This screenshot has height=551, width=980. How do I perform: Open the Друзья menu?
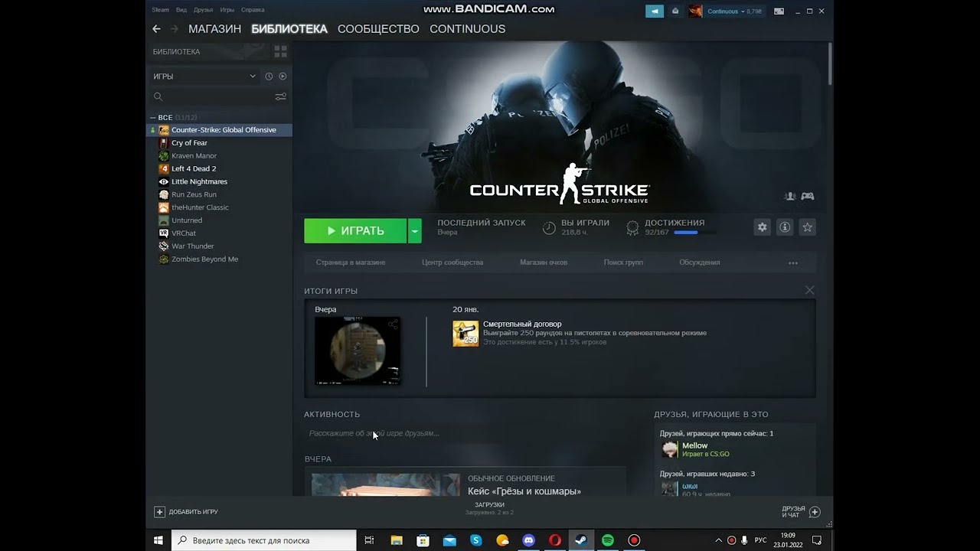click(204, 10)
